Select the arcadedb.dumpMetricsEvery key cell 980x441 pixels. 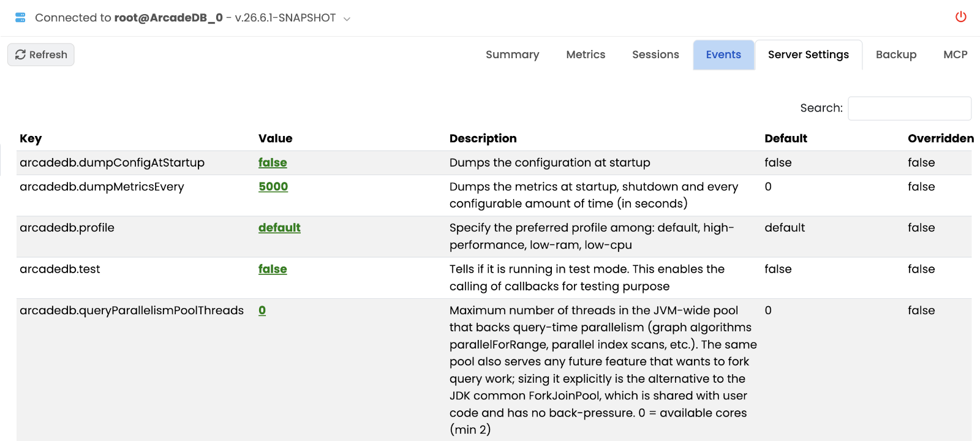tap(102, 186)
